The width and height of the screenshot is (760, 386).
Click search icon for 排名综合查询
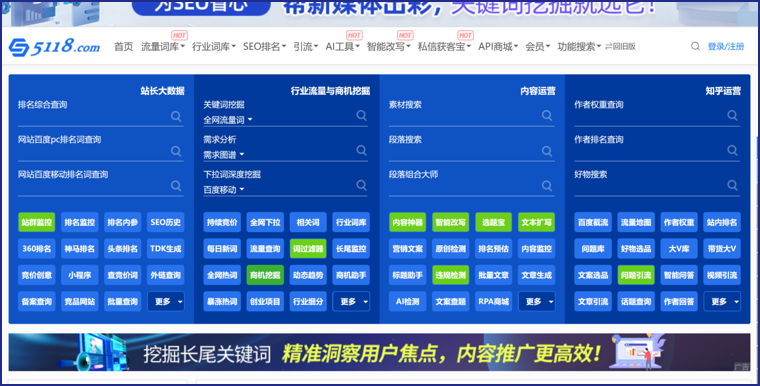pos(176,116)
